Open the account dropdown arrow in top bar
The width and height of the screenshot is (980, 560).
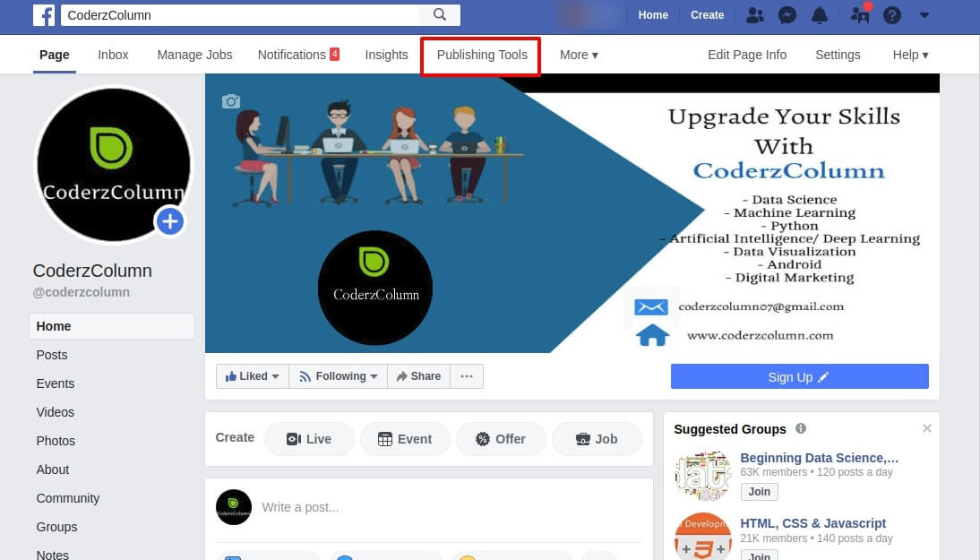click(924, 15)
